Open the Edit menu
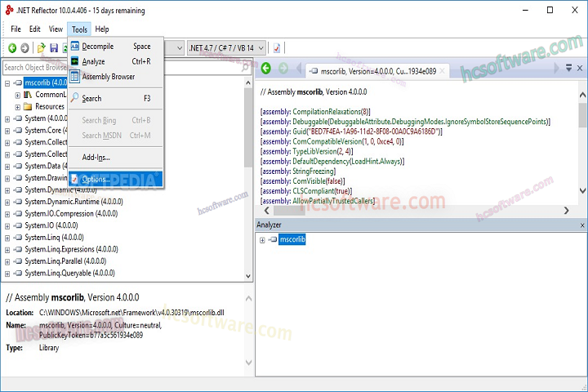The width and height of the screenshot is (588, 392). click(x=35, y=29)
